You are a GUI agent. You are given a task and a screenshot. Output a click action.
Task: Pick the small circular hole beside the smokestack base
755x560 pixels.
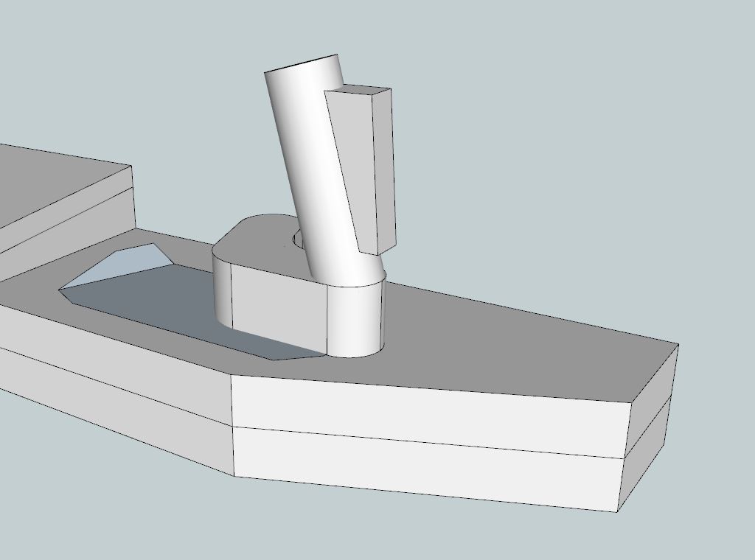click(x=298, y=239)
